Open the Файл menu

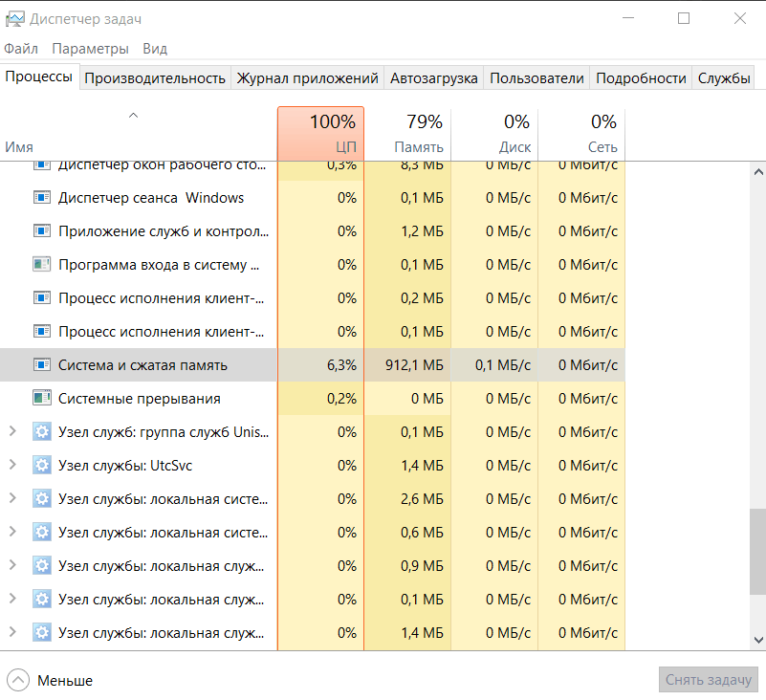click(21, 49)
